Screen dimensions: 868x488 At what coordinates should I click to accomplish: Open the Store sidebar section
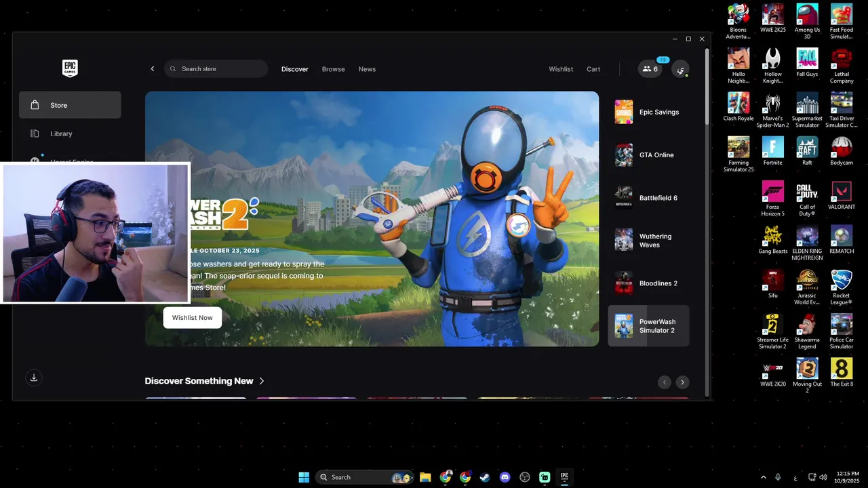[70, 105]
